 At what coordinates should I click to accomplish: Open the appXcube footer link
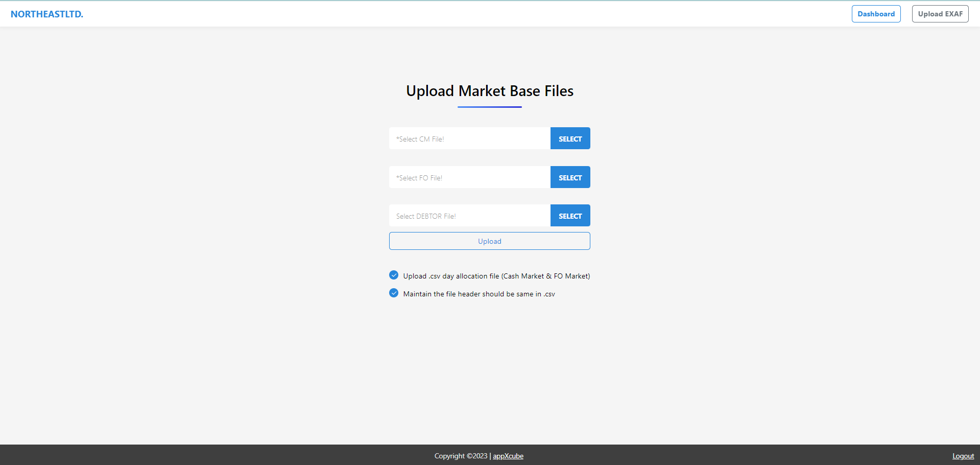tap(508, 456)
